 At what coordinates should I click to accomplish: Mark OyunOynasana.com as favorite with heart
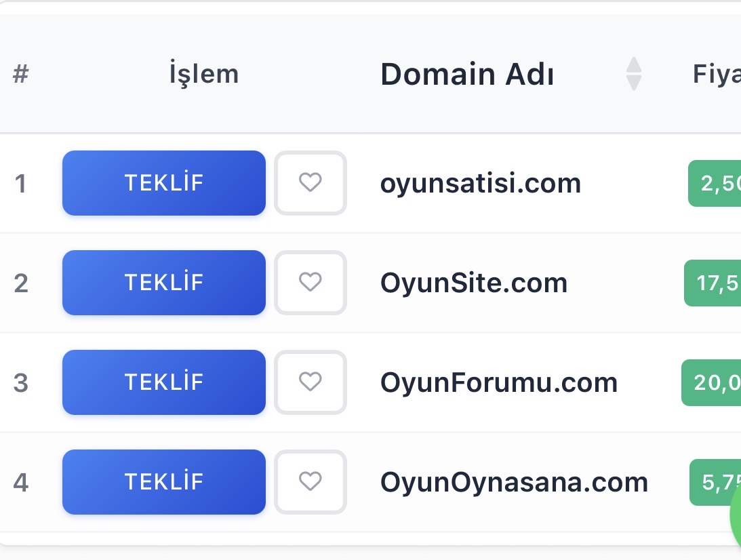[x=311, y=482]
